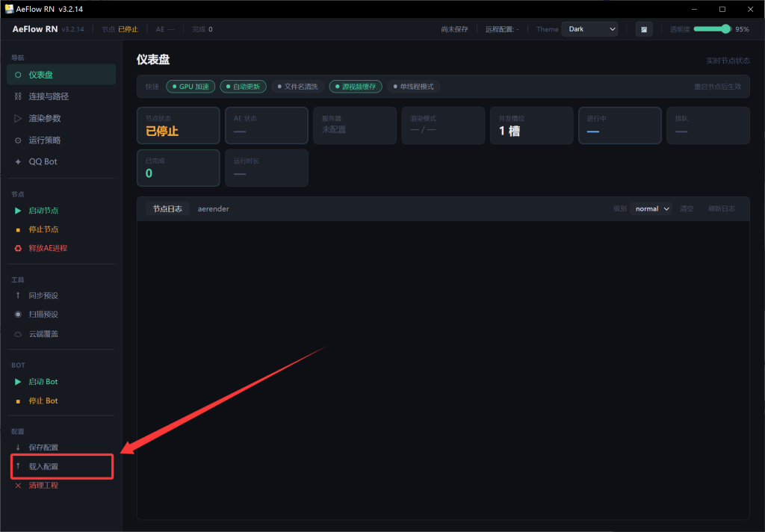Click the 云端覆盖 cloud icon
765x532 pixels.
(x=18, y=334)
